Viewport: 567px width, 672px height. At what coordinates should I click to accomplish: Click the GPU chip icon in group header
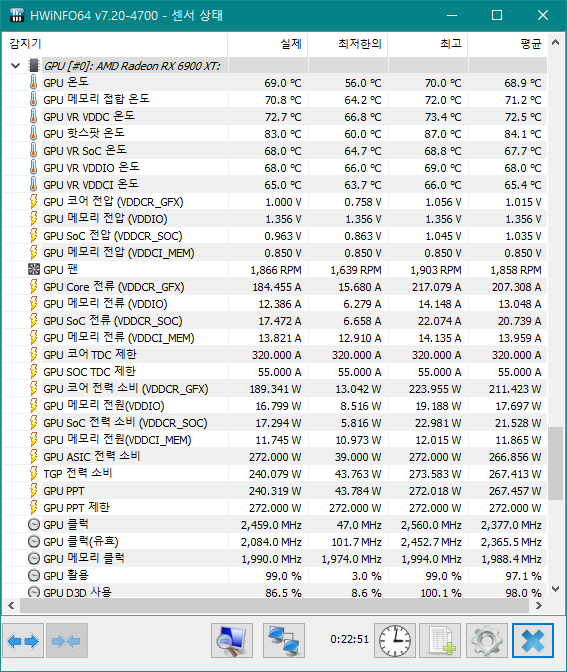[33, 66]
